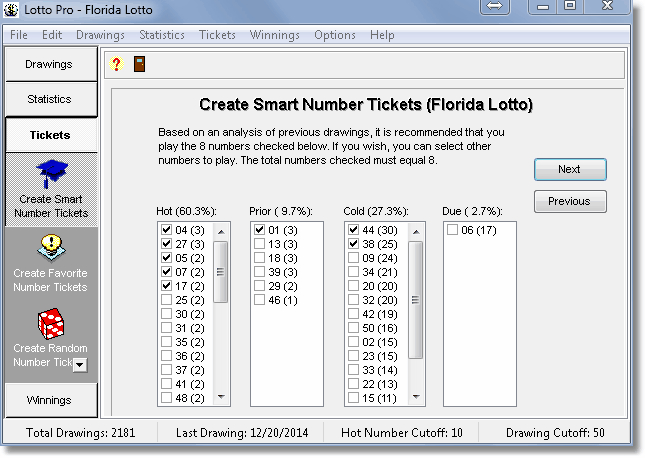Image resolution: width=645 pixels, height=458 pixels.
Task: Click the exit door icon in toolbar
Action: (x=140, y=65)
